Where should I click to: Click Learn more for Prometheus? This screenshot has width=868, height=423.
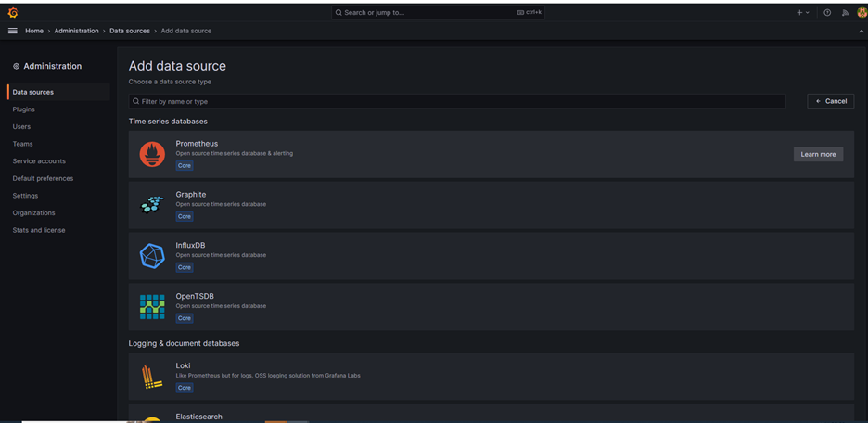pyautogui.click(x=818, y=155)
